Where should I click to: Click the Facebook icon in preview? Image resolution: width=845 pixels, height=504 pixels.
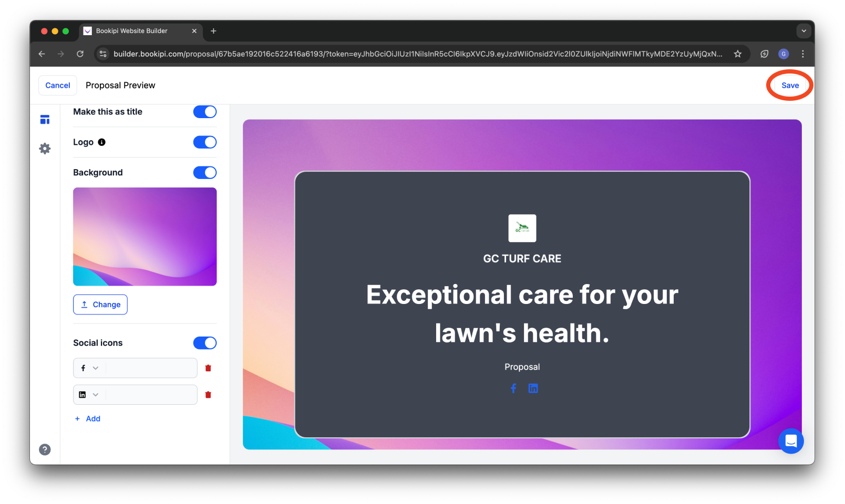[513, 388]
